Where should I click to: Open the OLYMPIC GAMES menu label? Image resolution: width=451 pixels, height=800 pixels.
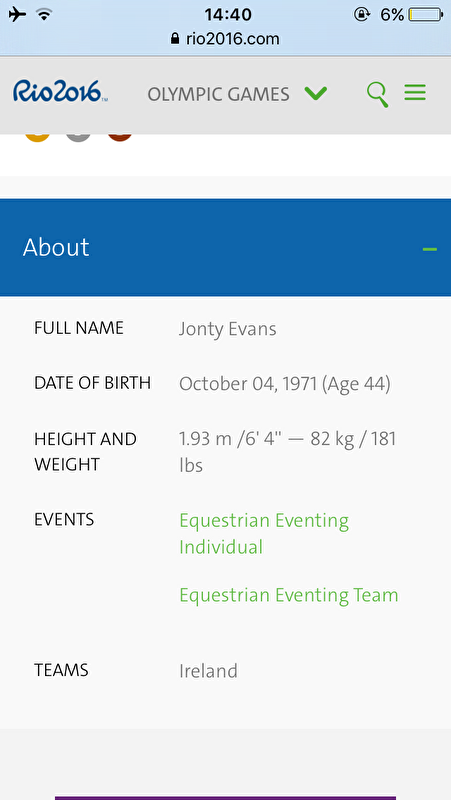pos(218,94)
